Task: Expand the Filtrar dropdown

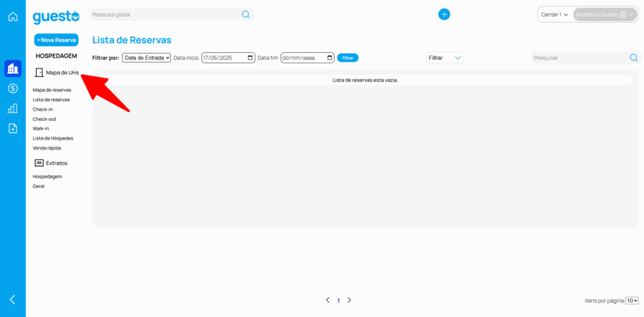Action: coord(445,58)
